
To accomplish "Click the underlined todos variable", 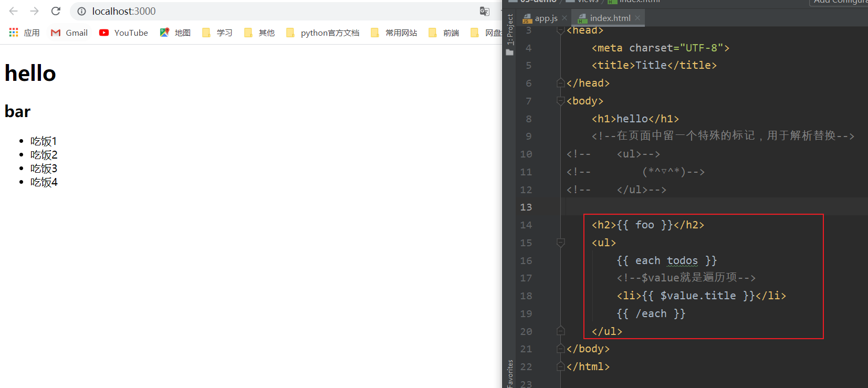I will point(682,260).
